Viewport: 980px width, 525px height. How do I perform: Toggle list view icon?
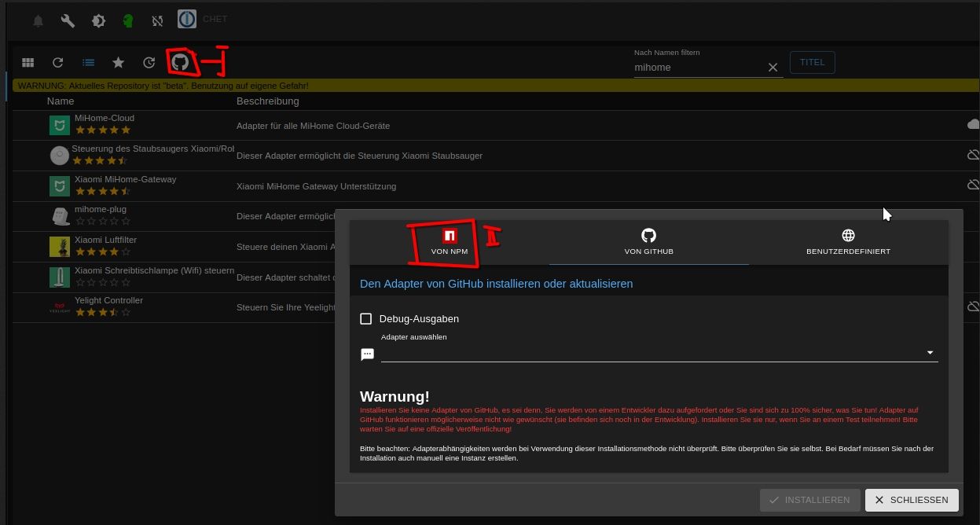(88, 63)
